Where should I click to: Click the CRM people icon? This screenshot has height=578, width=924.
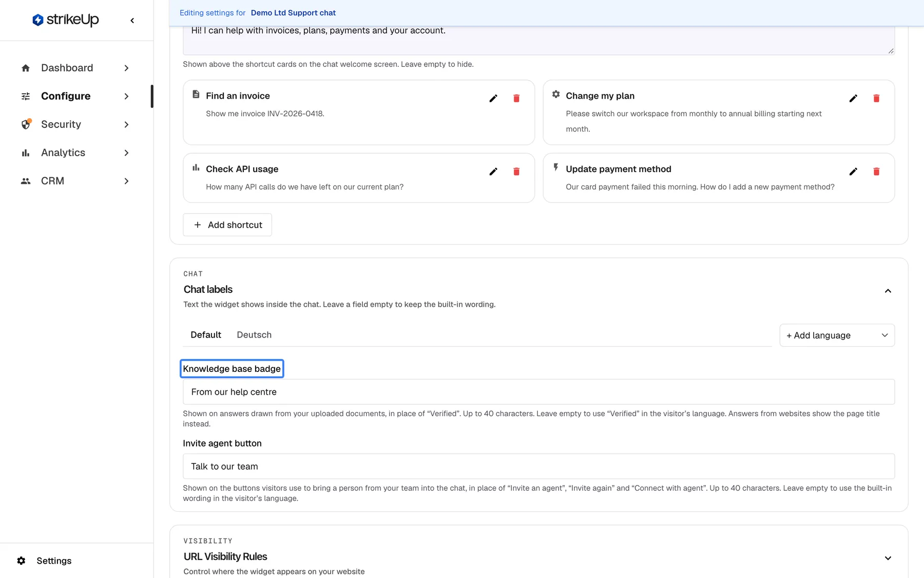click(26, 181)
